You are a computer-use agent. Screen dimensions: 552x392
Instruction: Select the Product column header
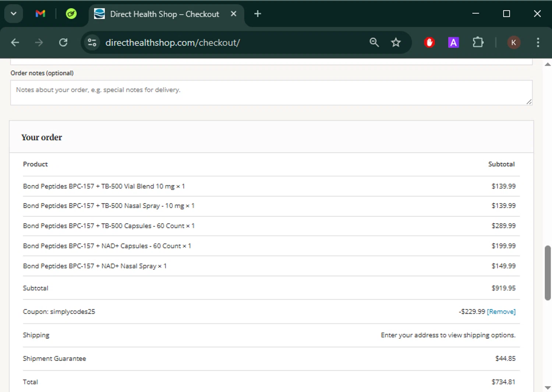click(x=35, y=164)
